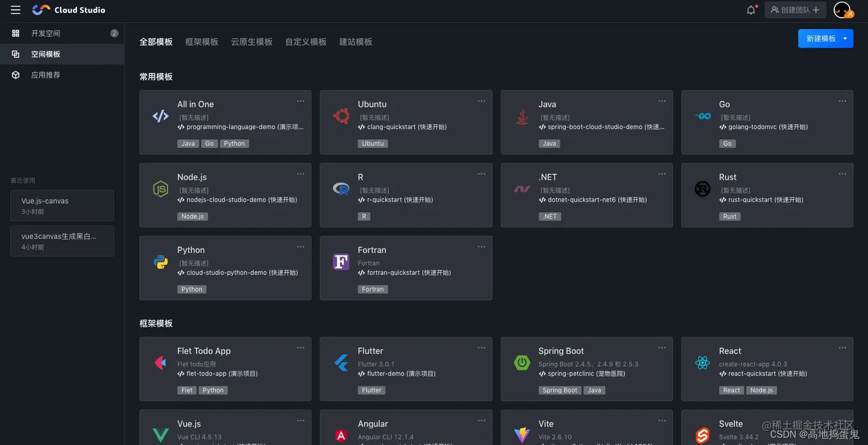The width and height of the screenshot is (868, 445).
Task: Expand the 新建模板 dropdown arrow
Action: tap(845, 38)
